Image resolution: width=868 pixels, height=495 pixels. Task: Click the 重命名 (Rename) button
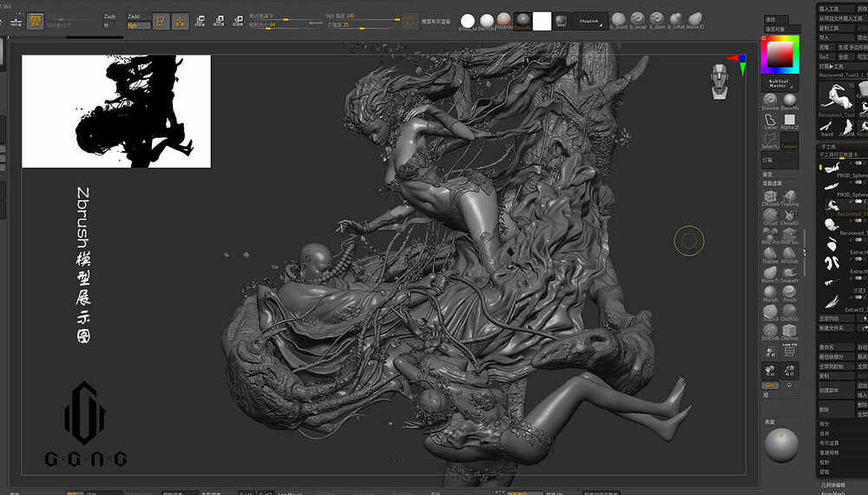click(x=837, y=347)
